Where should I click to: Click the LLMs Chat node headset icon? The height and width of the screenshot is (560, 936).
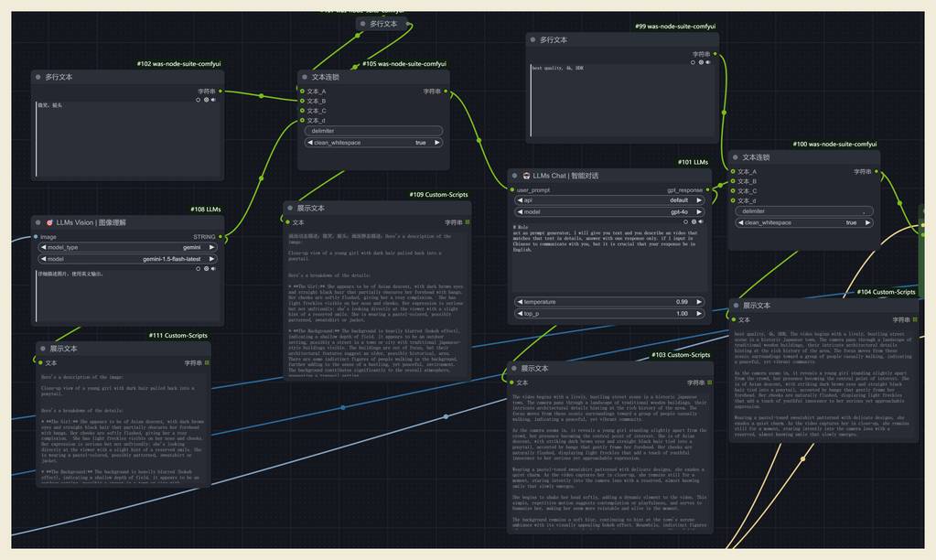tap(525, 175)
